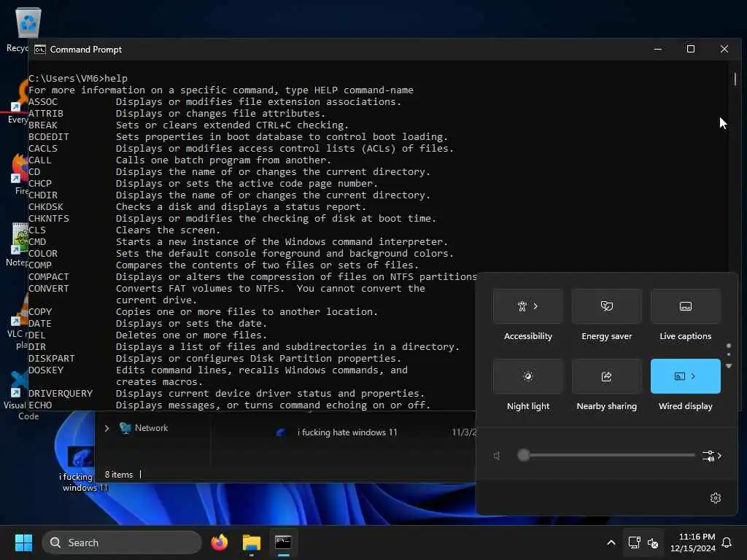Click the Command Prompt title bar icon
The width and height of the screenshot is (747, 560).
point(40,50)
